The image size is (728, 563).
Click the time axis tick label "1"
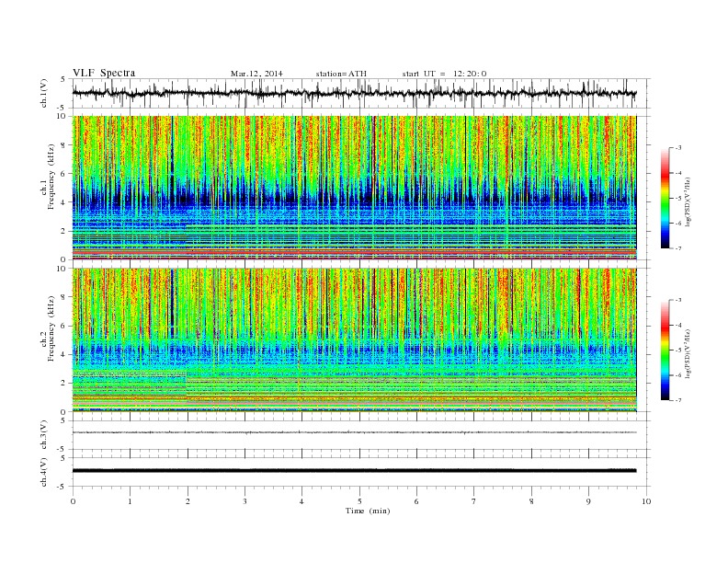(x=130, y=501)
